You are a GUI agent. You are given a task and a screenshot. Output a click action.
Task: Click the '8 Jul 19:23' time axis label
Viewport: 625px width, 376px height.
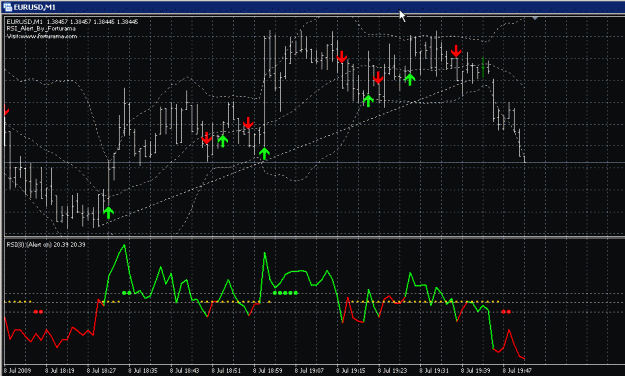(x=393, y=370)
